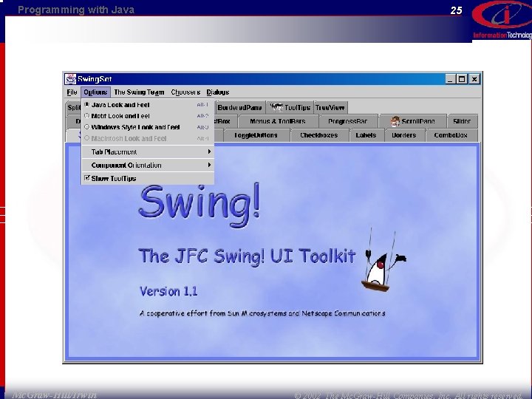
Task: Switch to the Menus & ToolBars tab
Action: click(x=278, y=121)
